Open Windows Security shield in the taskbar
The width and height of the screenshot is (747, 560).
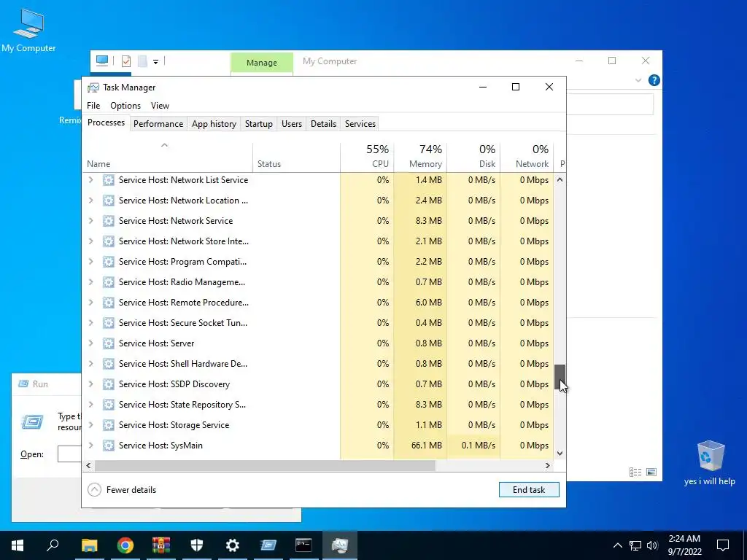197,545
